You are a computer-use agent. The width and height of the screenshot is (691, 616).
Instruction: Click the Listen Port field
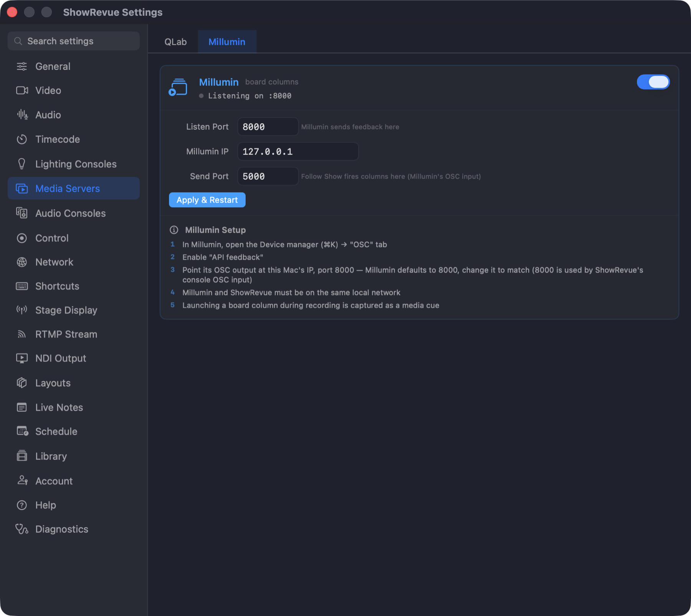268,127
